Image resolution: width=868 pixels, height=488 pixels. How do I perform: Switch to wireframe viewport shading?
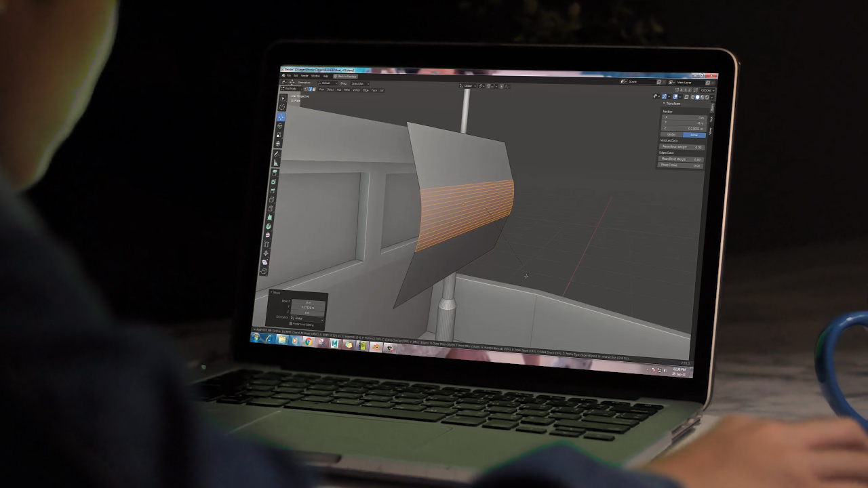tap(692, 97)
